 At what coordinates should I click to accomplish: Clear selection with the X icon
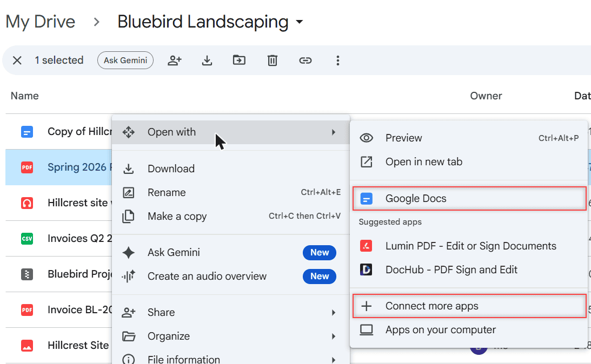[x=17, y=60]
